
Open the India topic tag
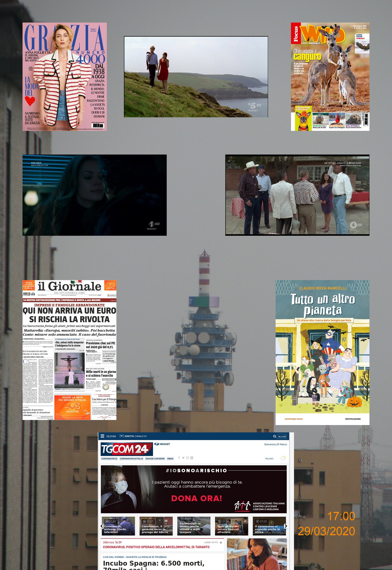170,459
